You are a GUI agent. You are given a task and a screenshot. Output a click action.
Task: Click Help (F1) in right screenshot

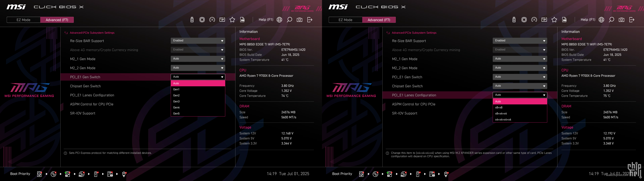click(588, 19)
